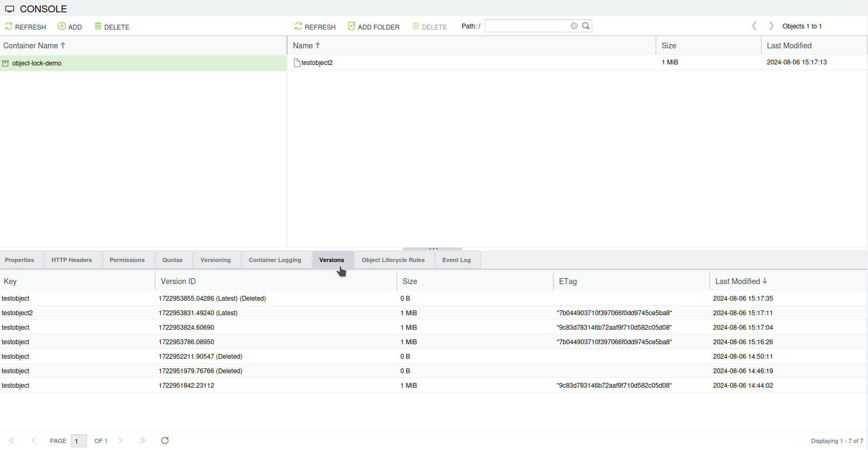Select the testobject2 file row

(x=317, y=63)
